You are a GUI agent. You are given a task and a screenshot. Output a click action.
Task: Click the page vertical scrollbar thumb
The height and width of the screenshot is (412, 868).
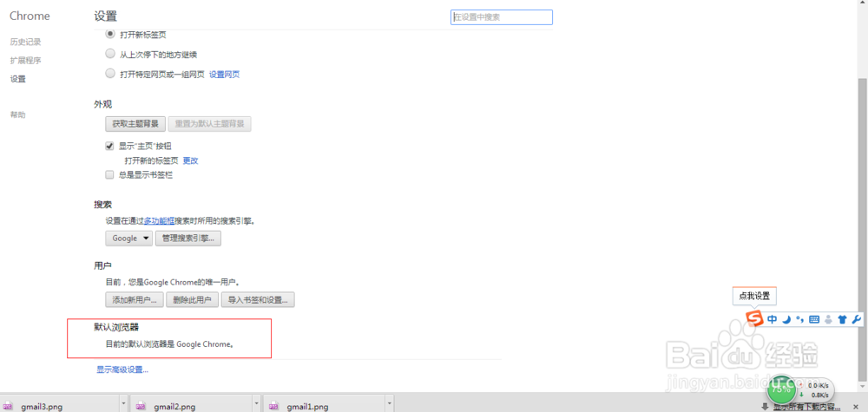point(863,230)
